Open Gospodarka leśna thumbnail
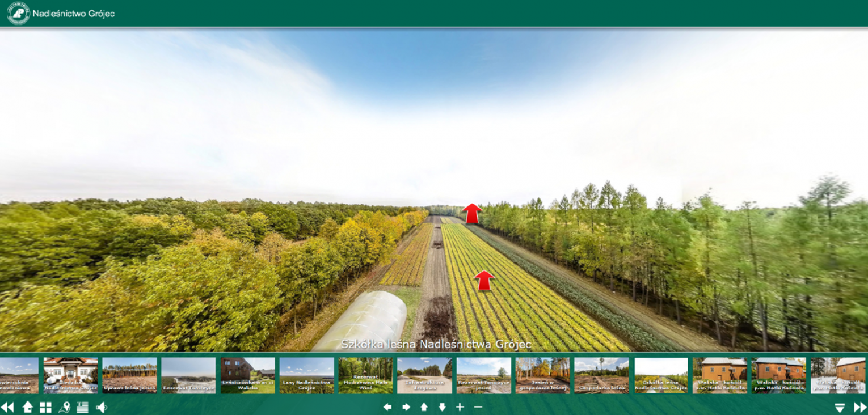This screenshot has width=868, height=415. 601,375
